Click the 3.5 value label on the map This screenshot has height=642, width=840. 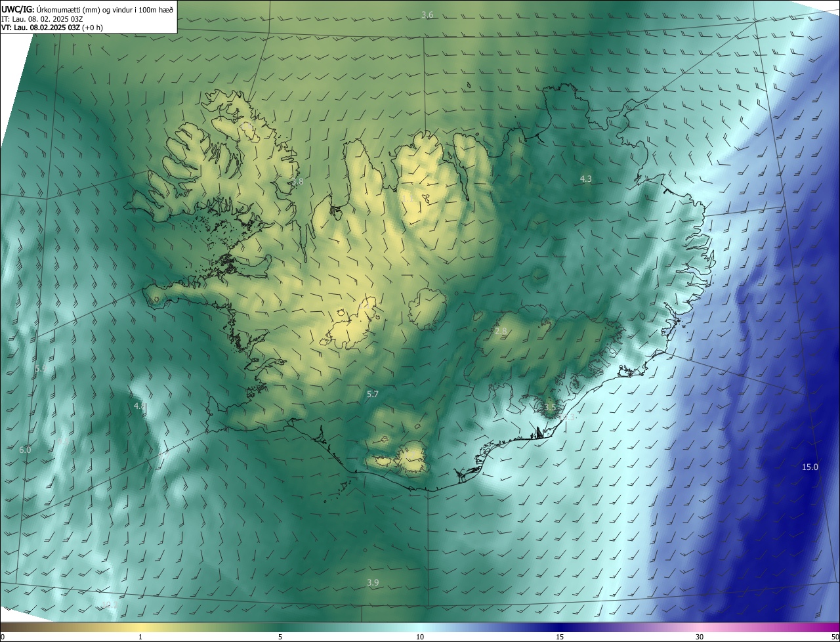pos(550,408)
